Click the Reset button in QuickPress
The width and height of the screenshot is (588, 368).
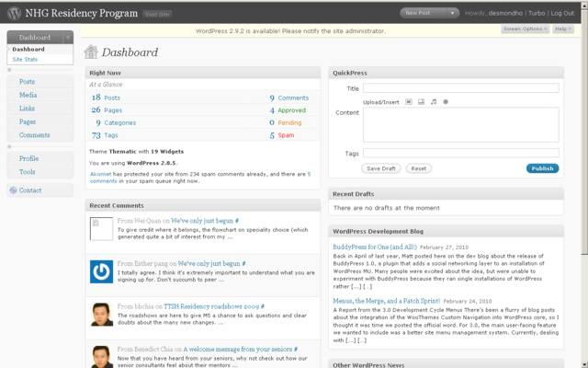419,168
